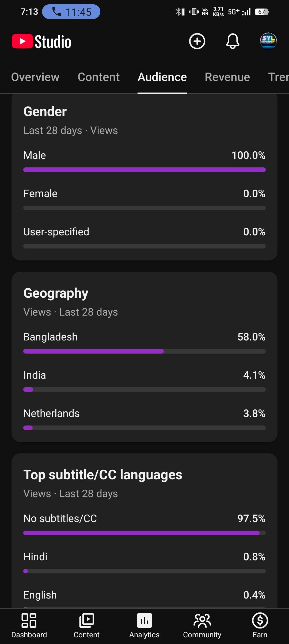This screenshot has width=289, height=644.
Task: Tap the Bangladesh percentage bar
Action: point(144,351)
